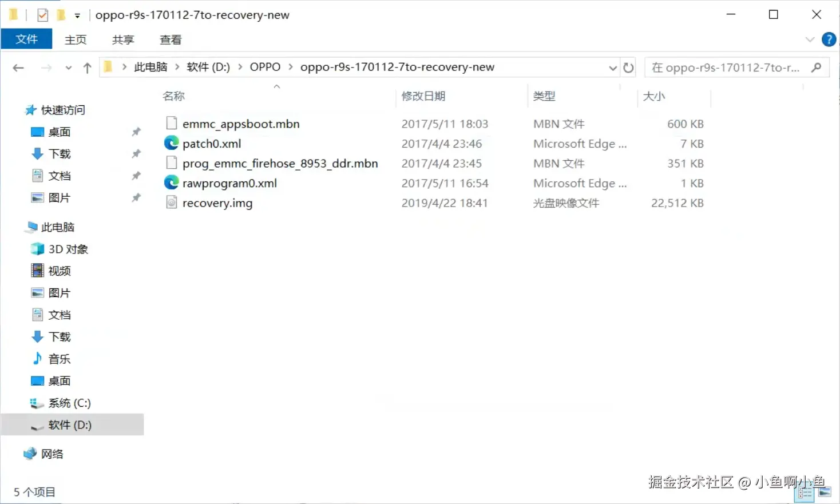
Task: Open the 3D 对象 folder
Action: 68,249
